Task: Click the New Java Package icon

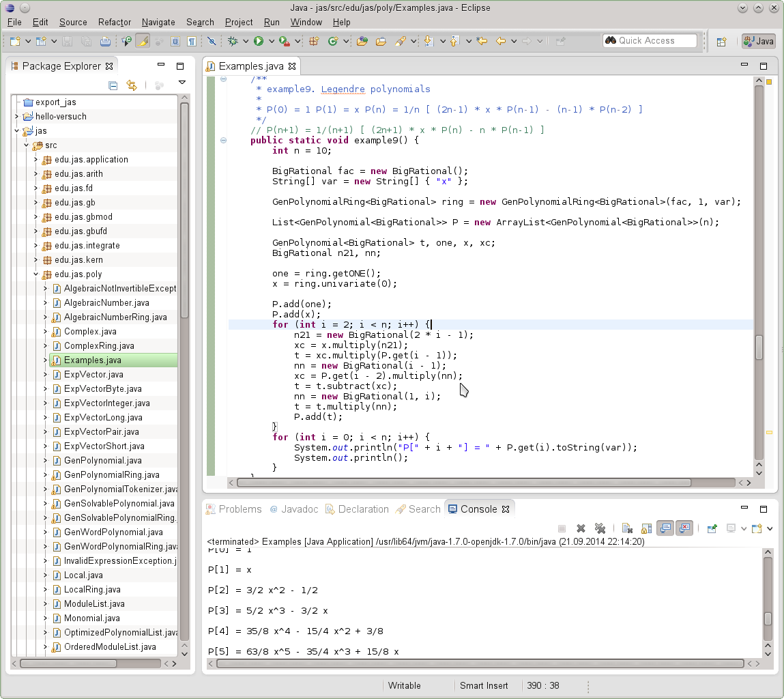Action: 314,41
